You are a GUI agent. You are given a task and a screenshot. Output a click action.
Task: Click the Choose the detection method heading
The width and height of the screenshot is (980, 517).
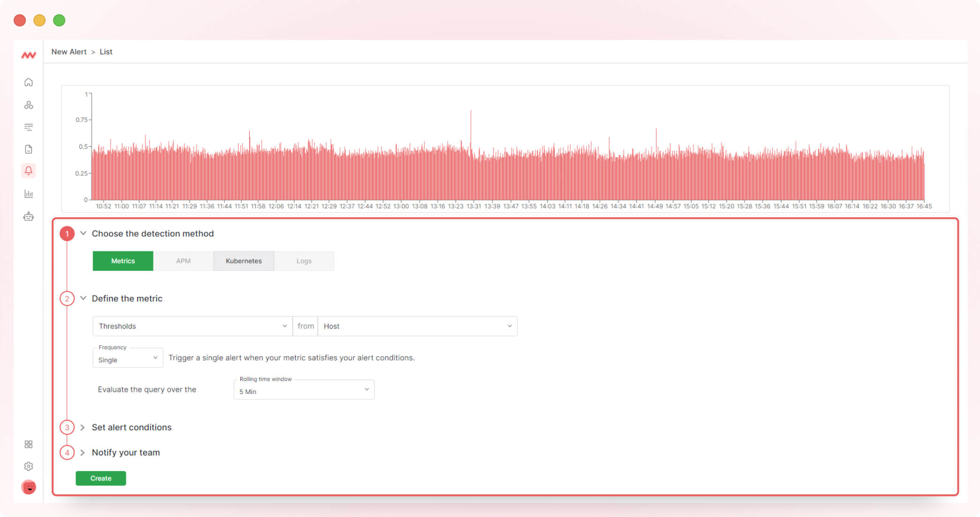(153, 234)
